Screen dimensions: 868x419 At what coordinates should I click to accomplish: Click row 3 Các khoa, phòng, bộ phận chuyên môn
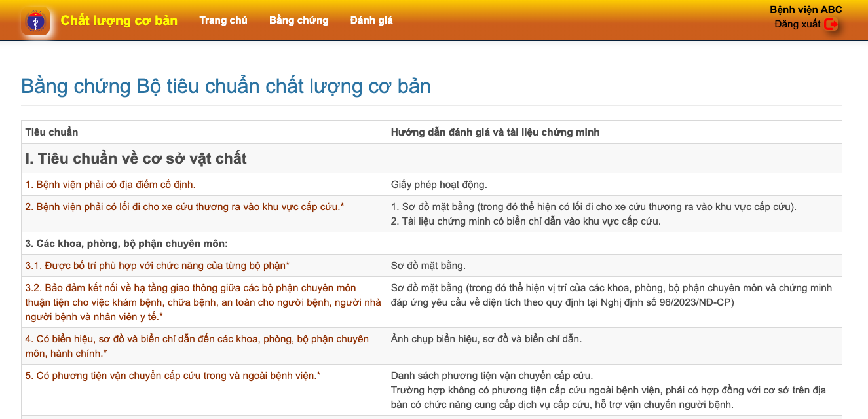126,244
